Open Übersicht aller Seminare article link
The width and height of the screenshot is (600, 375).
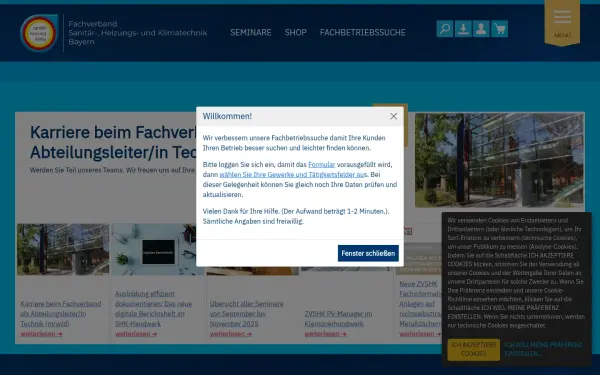tap(246, 314)
